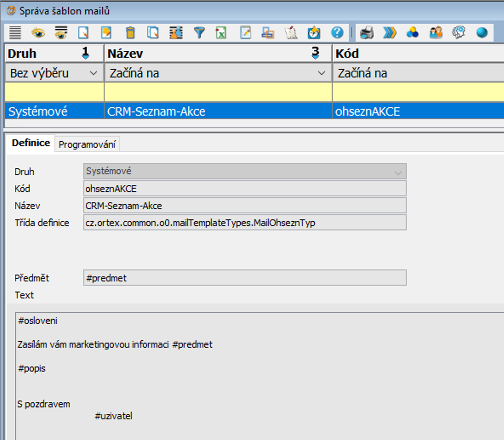Screen dimensions: 504x440
Task: Click the horizontal lines list icon
Action: pyautogui.click(x=15, y=33)
